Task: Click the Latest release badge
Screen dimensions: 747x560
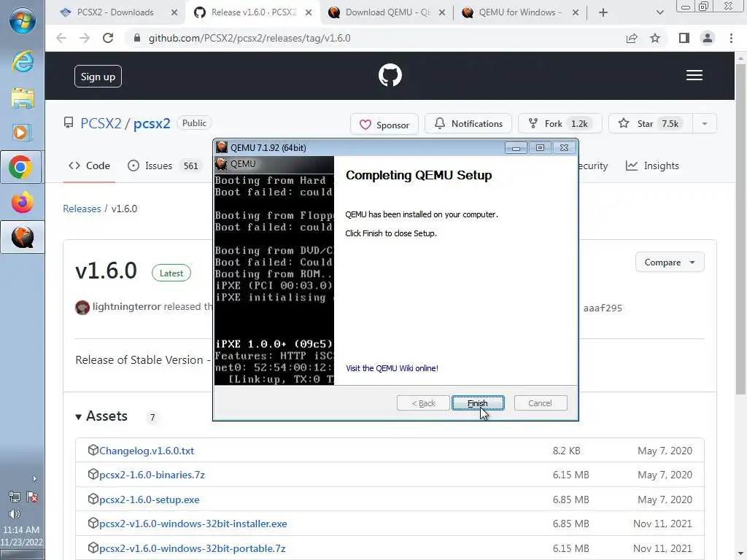Action: pos(171,273)
